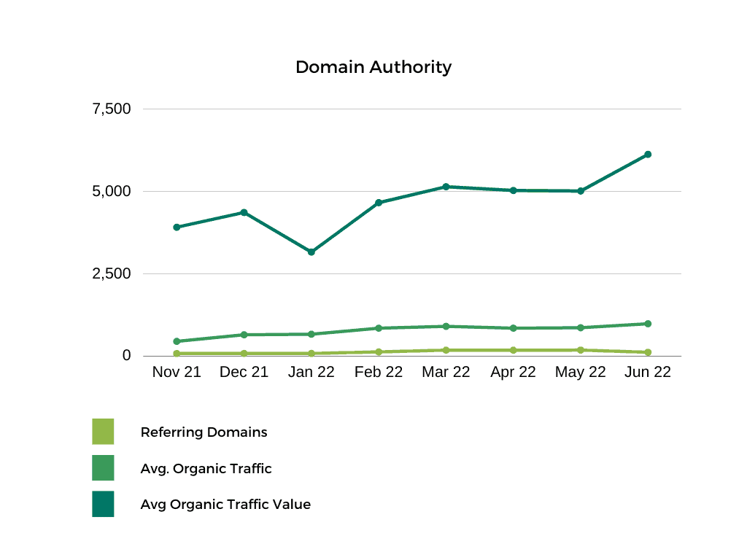Click the Avg. Organic Traffic point for Mar 22
Screen dimensions: 747x560
pyautogui.click(x=446, y=326)
